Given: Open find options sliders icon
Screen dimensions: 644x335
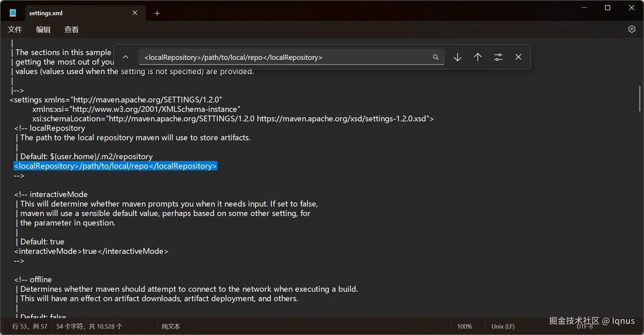Looking at the screenshot, I should [x=498, y=57].
